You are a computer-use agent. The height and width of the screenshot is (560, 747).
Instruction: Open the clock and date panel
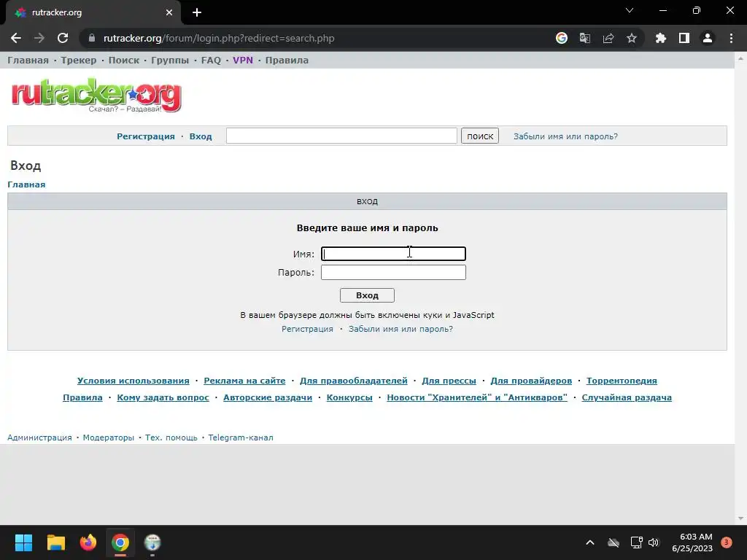pos(692,542)
